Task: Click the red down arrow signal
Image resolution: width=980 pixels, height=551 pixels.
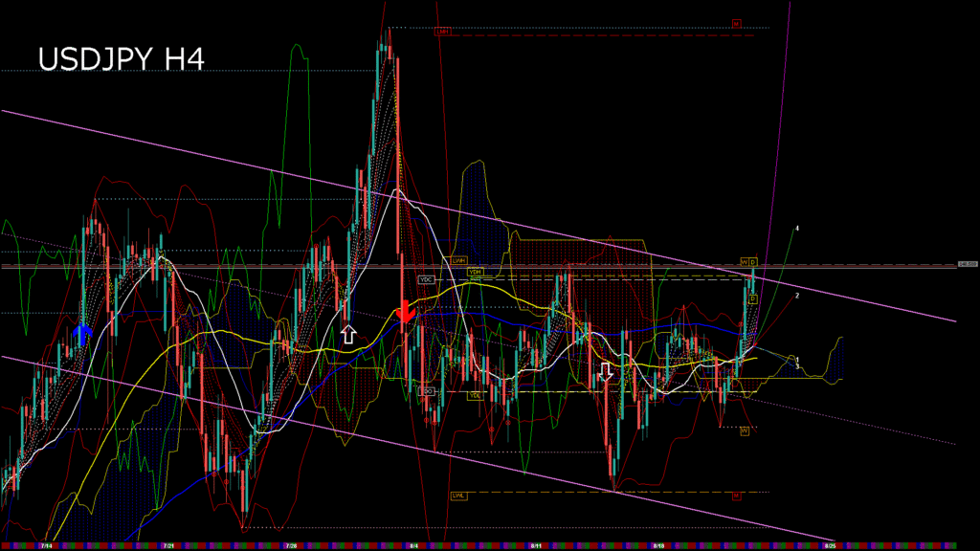Action: tap(404, 312)
